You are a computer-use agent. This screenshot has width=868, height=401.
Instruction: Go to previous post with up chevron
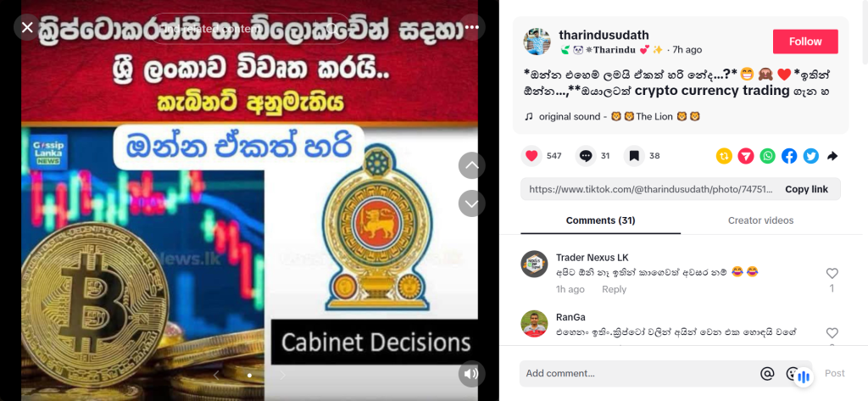coord(471,165)
